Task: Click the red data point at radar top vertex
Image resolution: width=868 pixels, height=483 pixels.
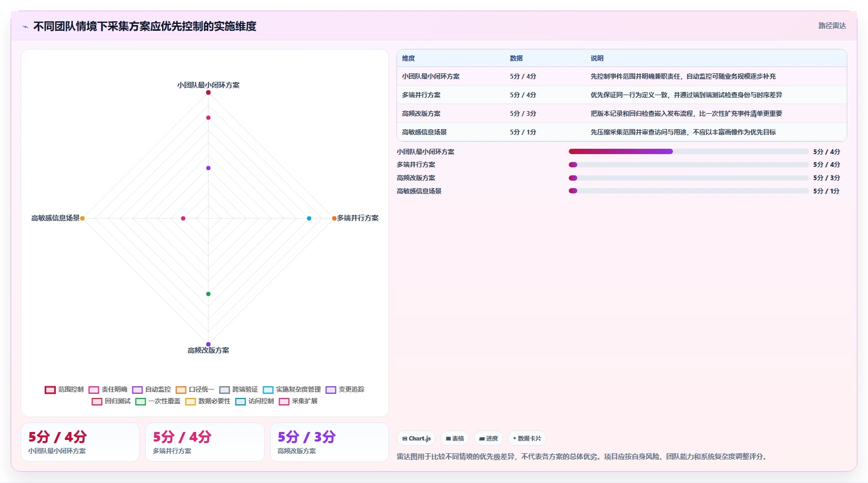Action: (208, 92)
